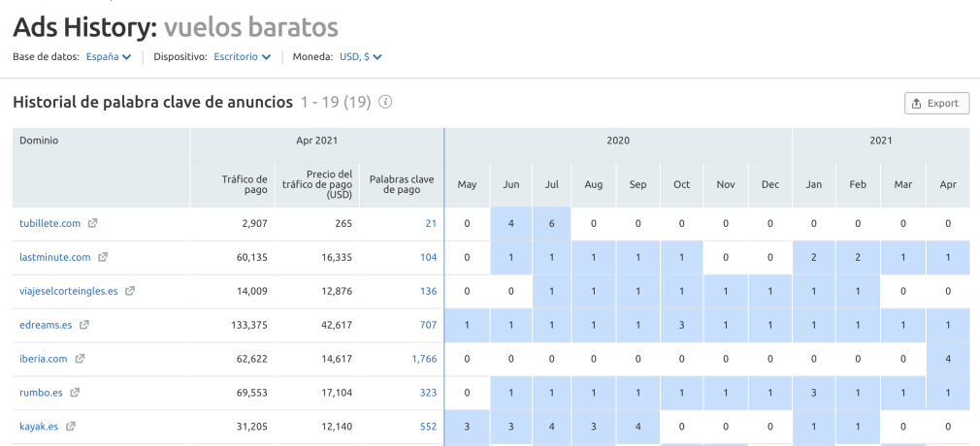Select tubillete.com July 2020 ads cell
The image size is (980, 446).
[552, 224]
